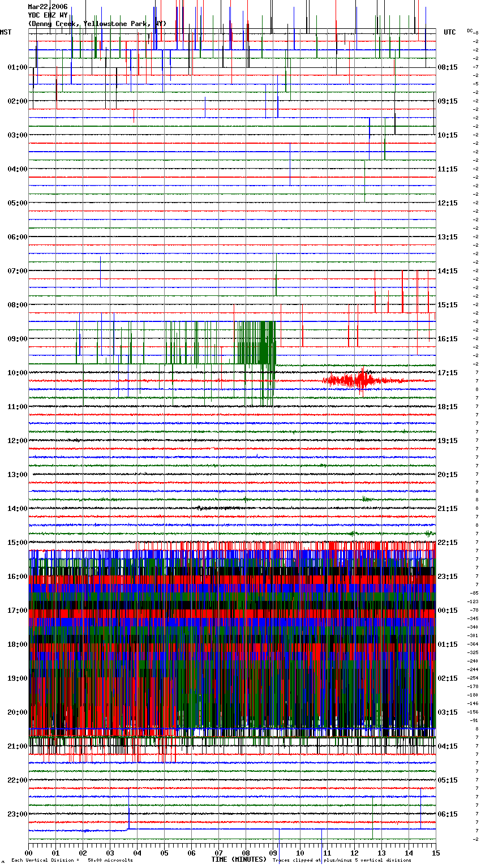Click the 07:00 MST time label
The width and height of the screenshot is (481, 868).
coord(17,271)
